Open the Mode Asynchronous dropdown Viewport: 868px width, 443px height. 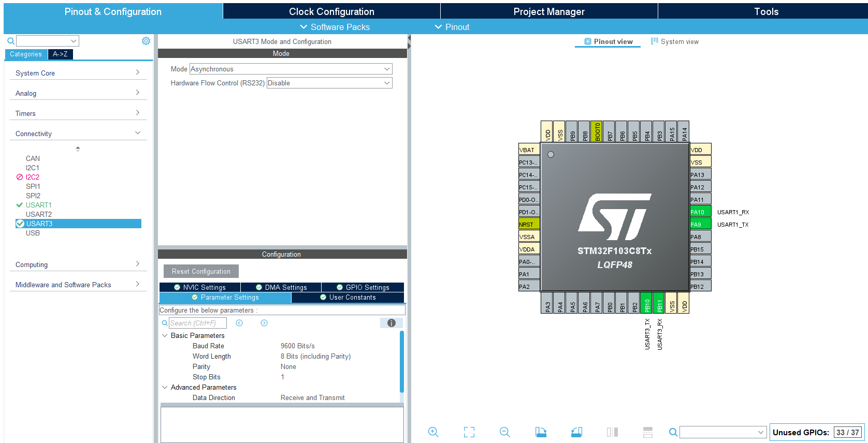pos(291,69)
